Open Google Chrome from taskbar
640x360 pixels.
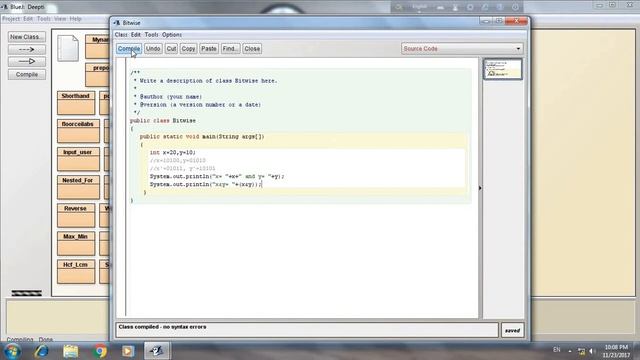99,351
